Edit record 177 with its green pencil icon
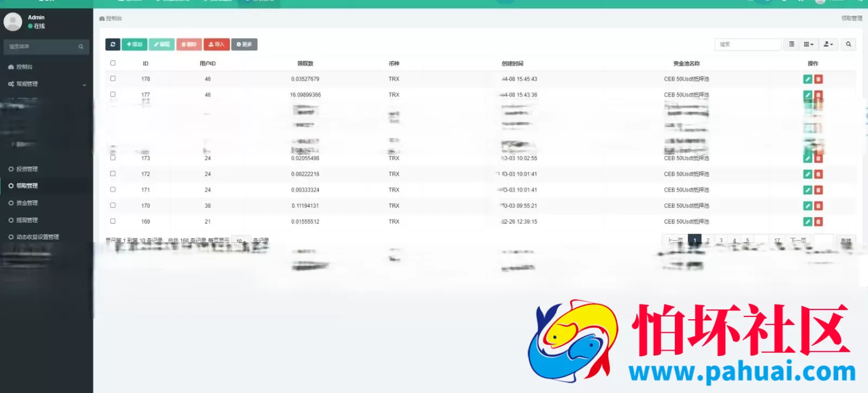 tap(807, 95)
